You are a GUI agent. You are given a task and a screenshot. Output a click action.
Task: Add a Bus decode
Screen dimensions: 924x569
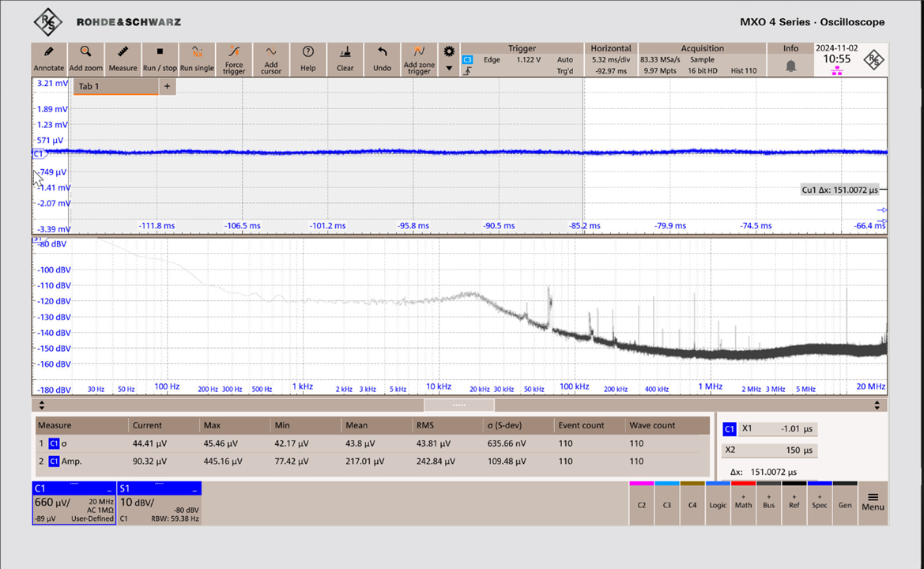[x=768, y=504]
